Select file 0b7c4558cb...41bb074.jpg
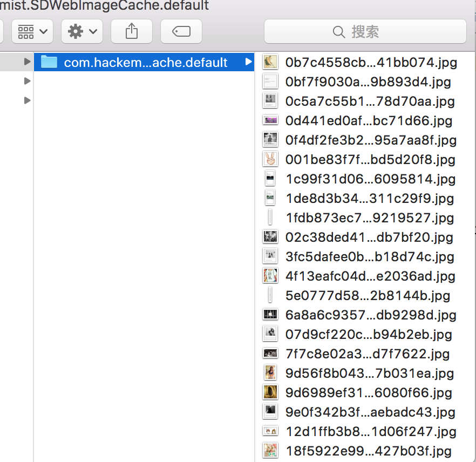 (365, 62)
